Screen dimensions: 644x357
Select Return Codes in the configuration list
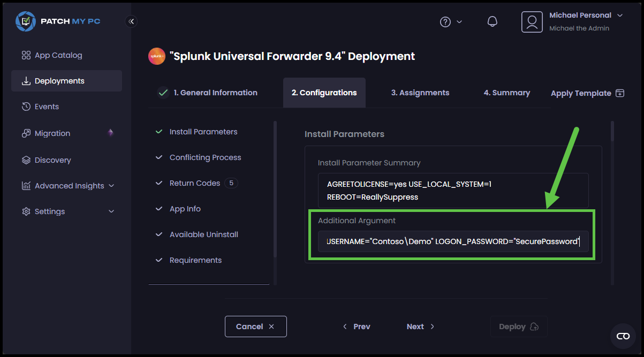tap(195, 183)
